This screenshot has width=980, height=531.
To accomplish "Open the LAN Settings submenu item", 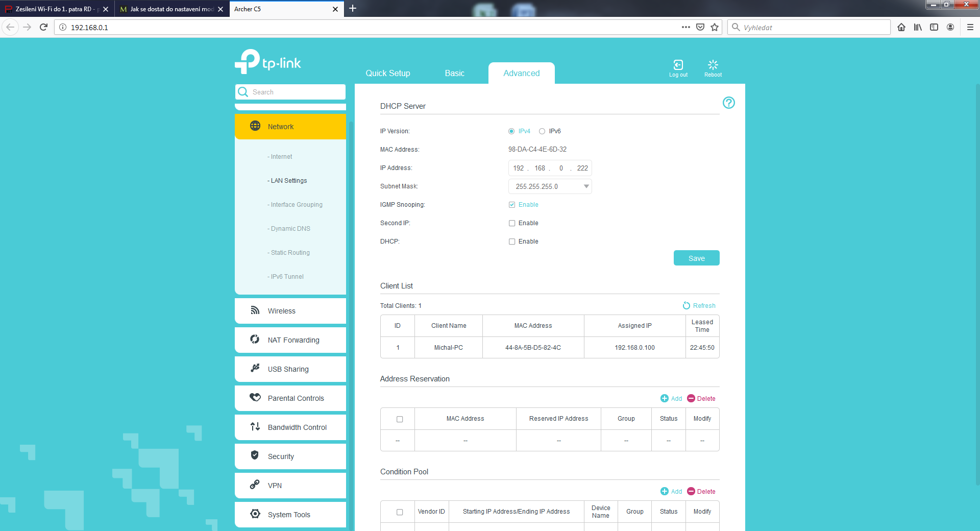I will (x=287, y=181).
